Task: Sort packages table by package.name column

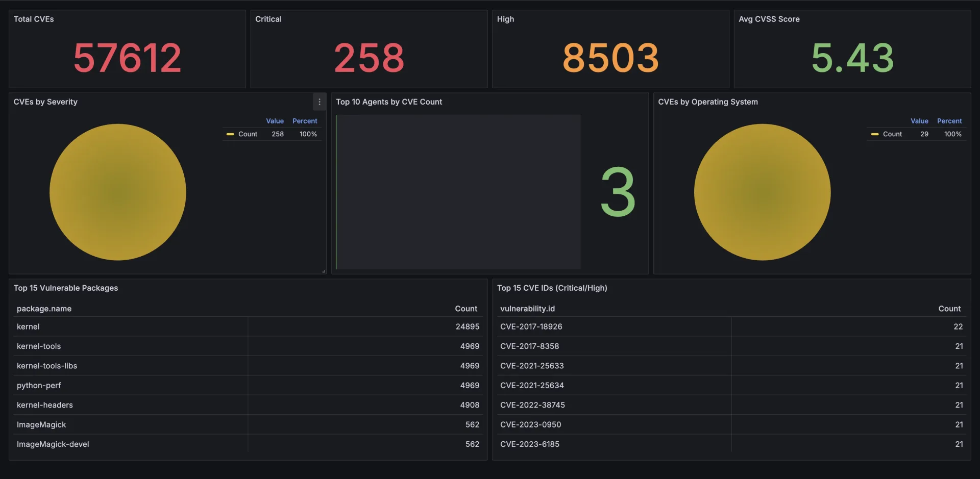Action: 44,309
